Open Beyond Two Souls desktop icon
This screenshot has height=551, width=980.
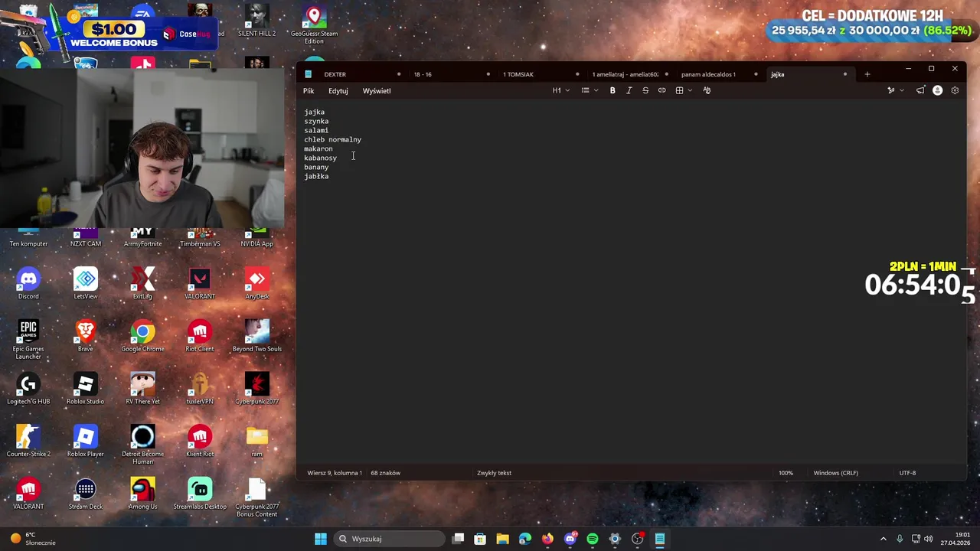257,336
